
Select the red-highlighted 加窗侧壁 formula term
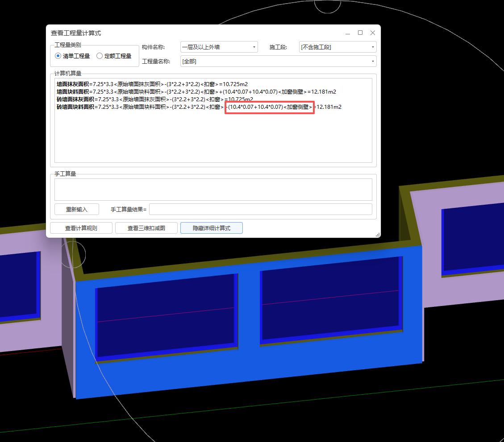point(270,107)
